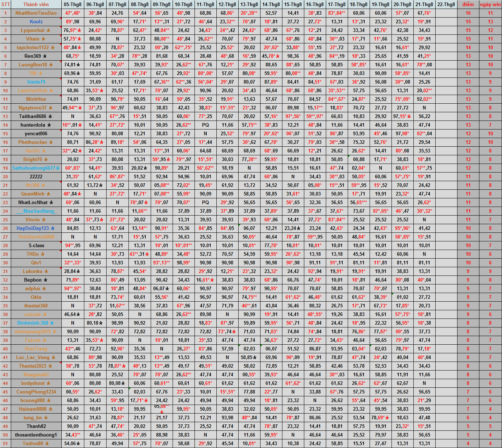Select the điểm column header
The height and width of the screenshot is (448, 502).
pos(468,5)
